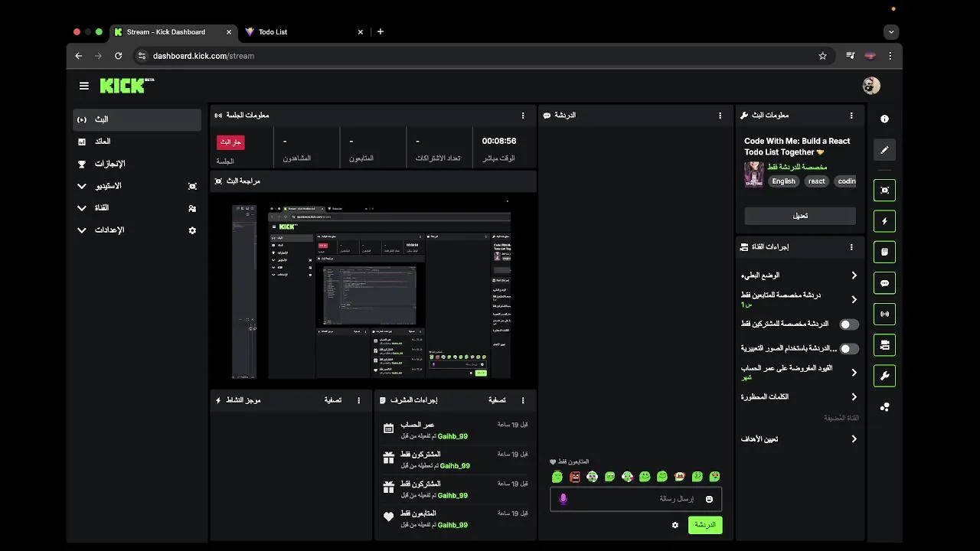The width and height of the screenshot is (980, 551).
Task: Open a new browser tab
Action: 381,32
